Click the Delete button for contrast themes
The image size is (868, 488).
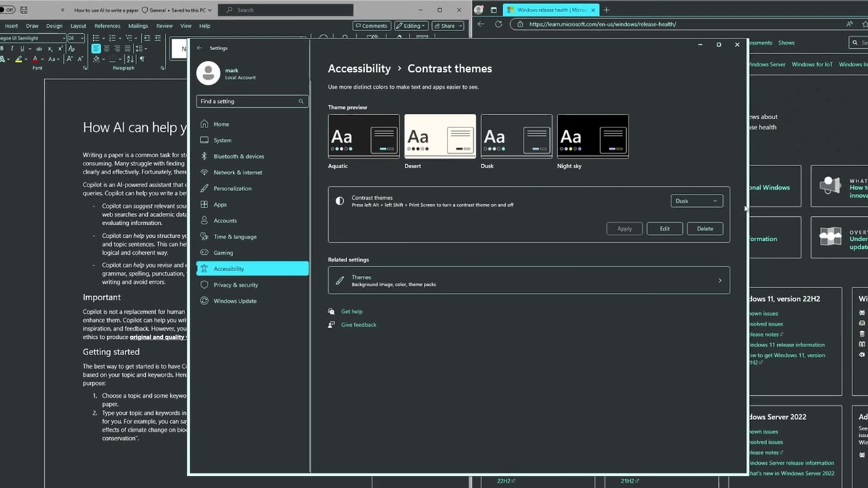point(705,228)
